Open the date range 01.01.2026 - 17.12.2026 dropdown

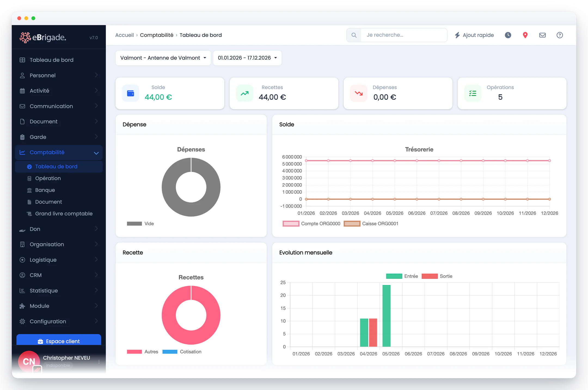tap(247, 58)
